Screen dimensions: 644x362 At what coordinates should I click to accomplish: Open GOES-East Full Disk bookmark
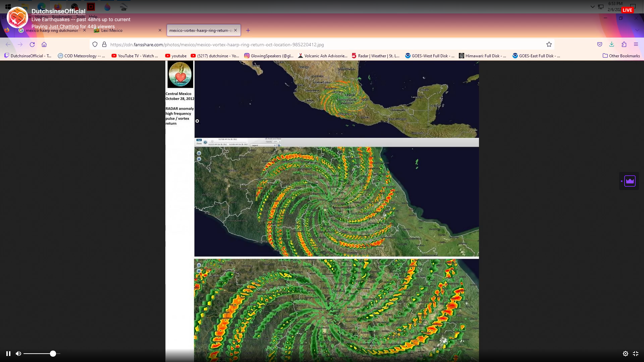click(536, 56)
